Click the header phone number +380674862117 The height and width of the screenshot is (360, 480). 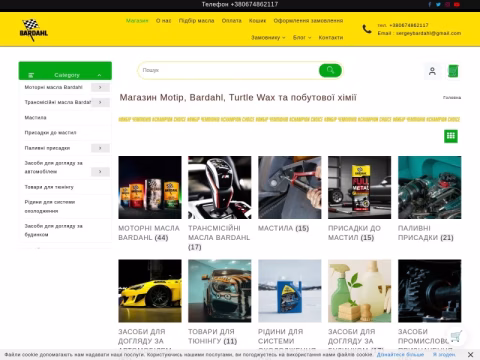pyautogui.click(x=409, y=25)
